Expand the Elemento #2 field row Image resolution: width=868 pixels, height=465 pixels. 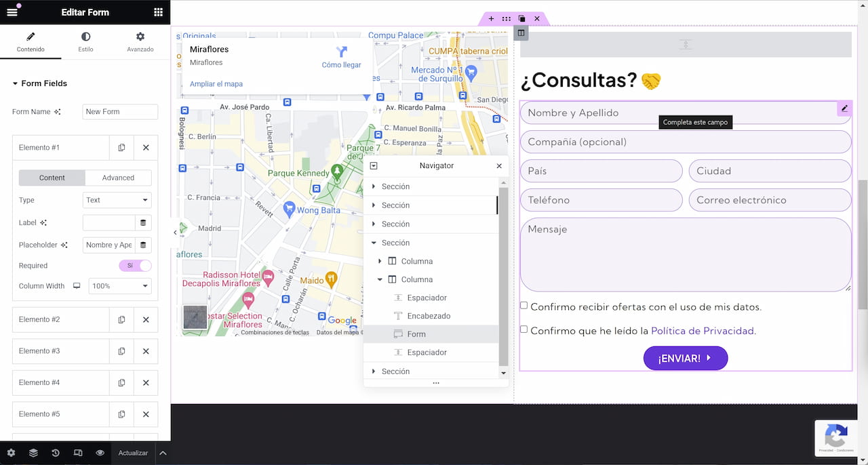[61, 320]
